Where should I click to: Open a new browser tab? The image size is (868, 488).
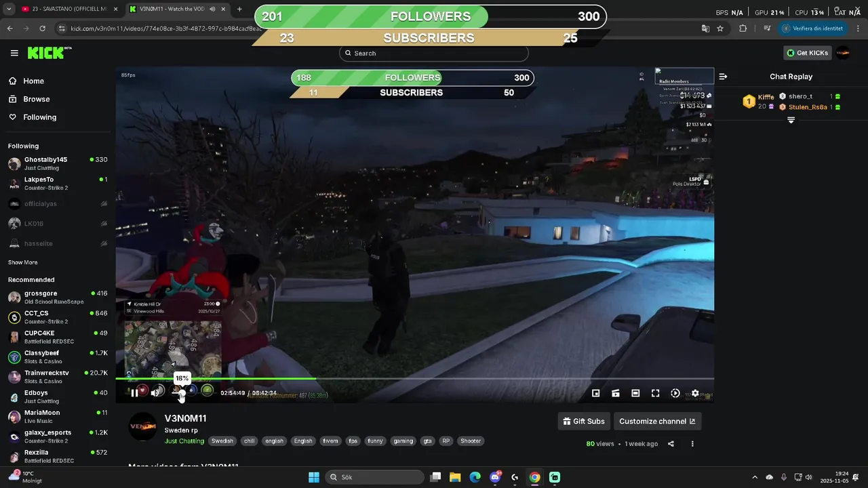239,9
